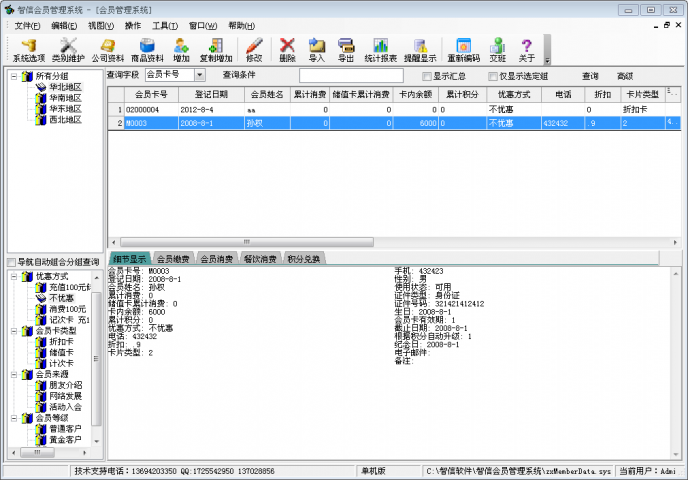Open the 统计报表 statistics report icon
Screen dimensions: 688x480
coord(381,49)
